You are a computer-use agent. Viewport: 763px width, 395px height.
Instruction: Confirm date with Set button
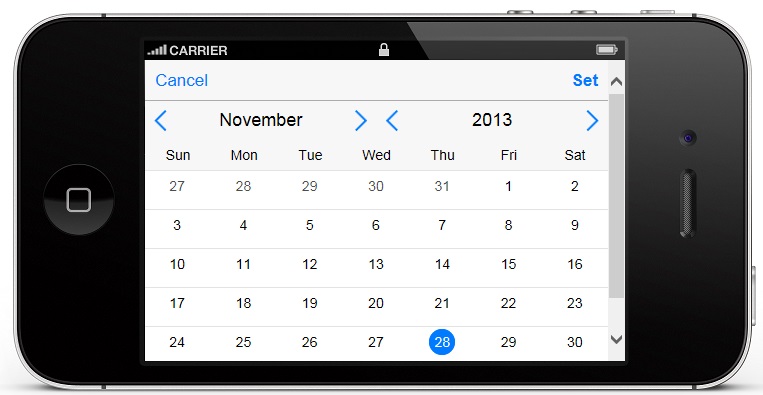point(585,80)
